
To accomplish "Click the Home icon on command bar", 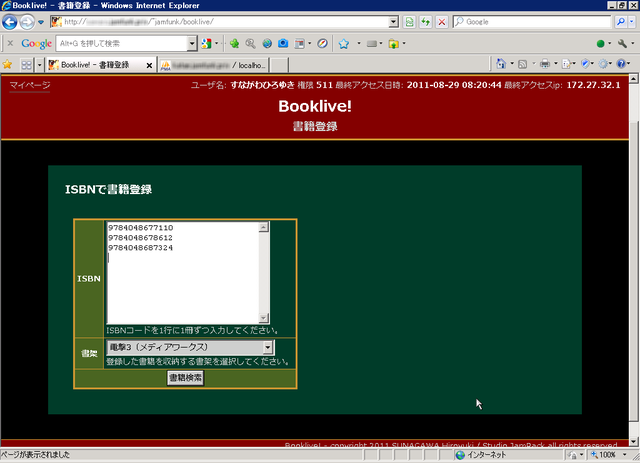I will pyautogui.click(x=501, y=64).
